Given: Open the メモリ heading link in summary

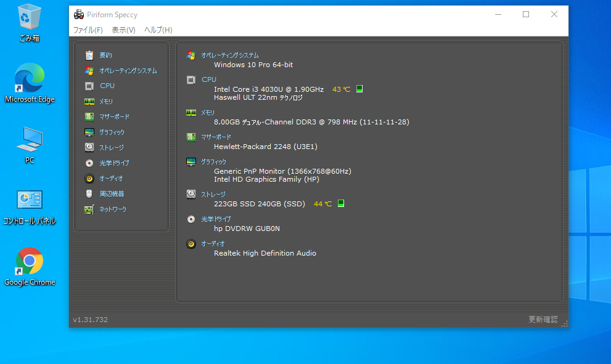Looking at the screenshot, I should [208, 113].
